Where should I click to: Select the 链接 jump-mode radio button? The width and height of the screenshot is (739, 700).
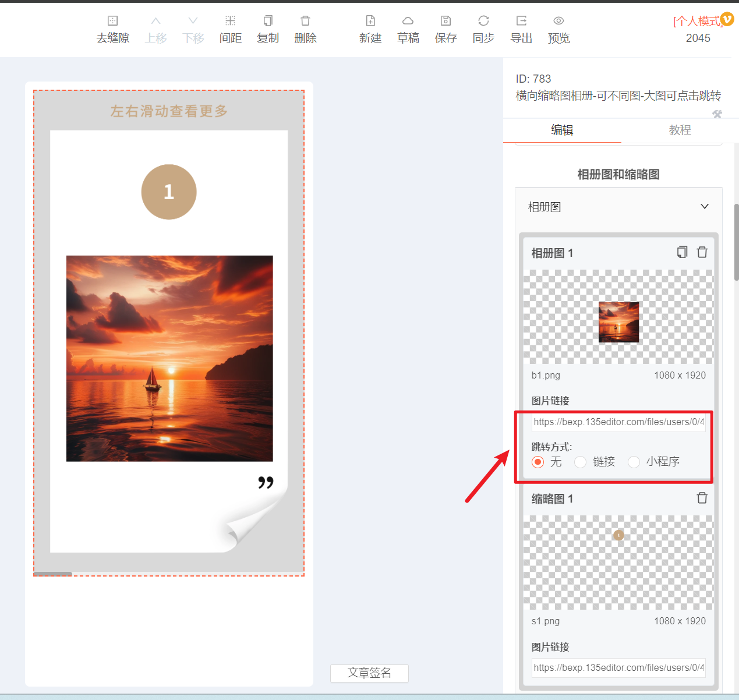click(580, 462)
